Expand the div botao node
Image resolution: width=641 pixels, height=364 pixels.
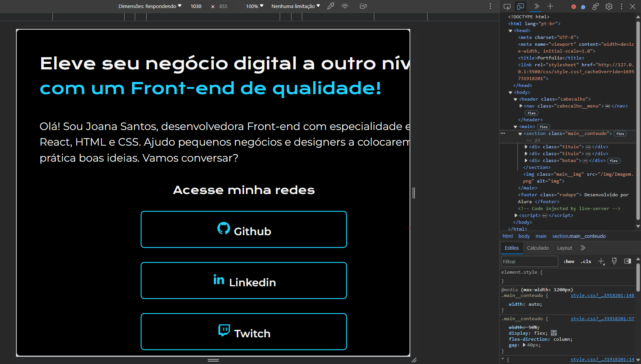pyautogui.click(x=526, y=160)
